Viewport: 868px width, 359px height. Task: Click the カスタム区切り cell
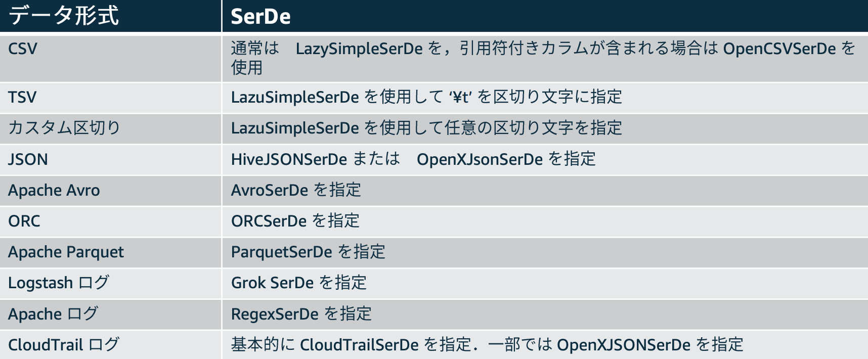point(110,128)
